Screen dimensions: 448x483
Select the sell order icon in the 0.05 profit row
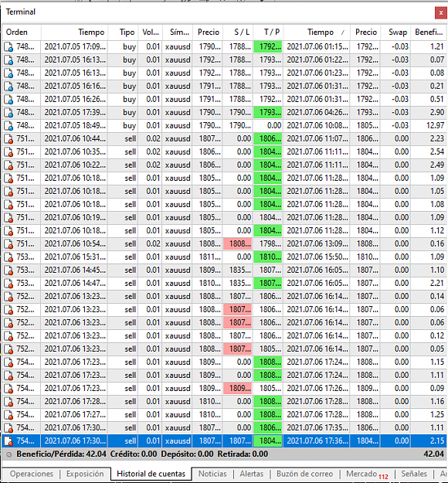point(8,349)
